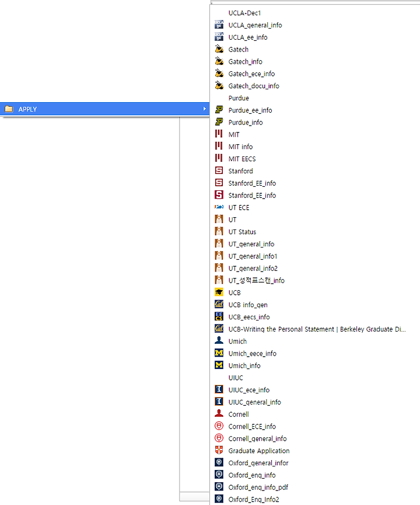Click the UT_general_info favicon

click(219, 243)
